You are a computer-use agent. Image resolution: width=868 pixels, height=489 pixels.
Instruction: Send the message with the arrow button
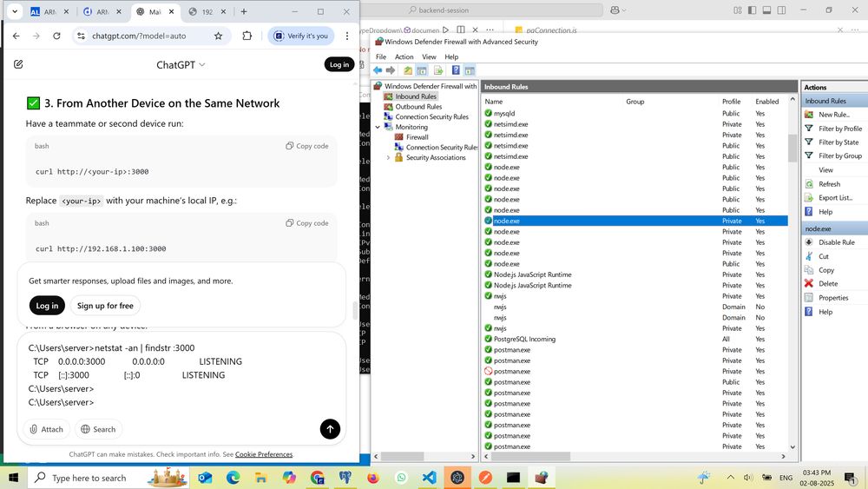pos(330,429)
